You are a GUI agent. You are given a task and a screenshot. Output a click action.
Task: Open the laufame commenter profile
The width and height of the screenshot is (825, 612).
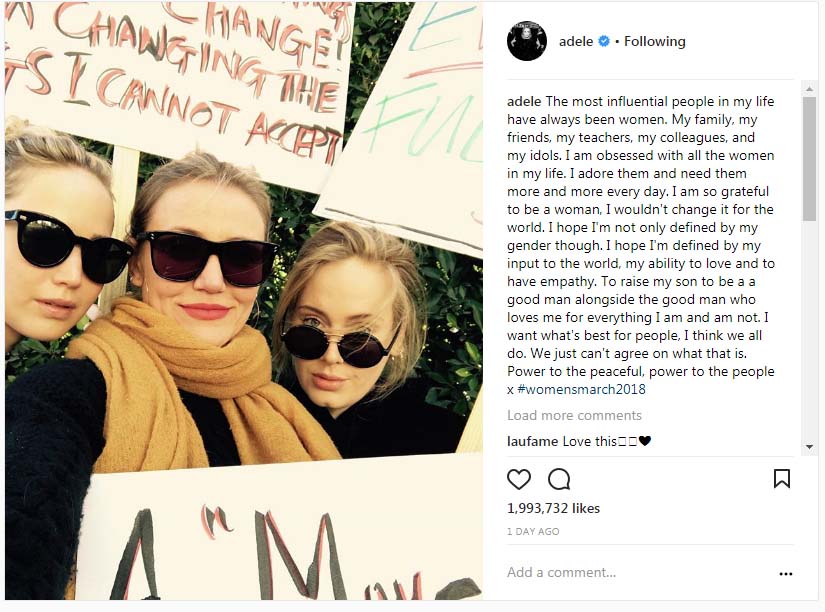click(532, 441)
